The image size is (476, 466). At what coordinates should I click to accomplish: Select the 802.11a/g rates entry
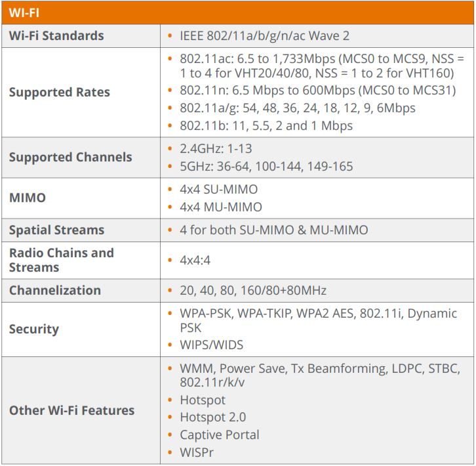(x=298, y=108)
